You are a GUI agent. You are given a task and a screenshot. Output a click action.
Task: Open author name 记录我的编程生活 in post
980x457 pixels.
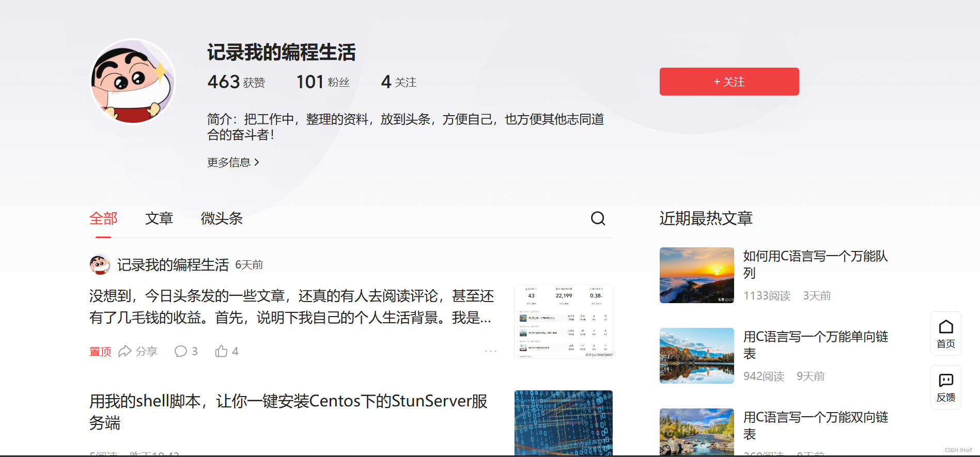[173, 265]
